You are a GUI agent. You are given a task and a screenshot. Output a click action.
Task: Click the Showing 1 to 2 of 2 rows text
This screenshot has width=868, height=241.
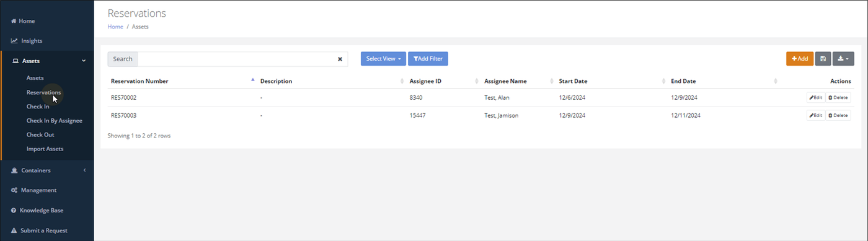pyautogui.click(x=139, y=135)
